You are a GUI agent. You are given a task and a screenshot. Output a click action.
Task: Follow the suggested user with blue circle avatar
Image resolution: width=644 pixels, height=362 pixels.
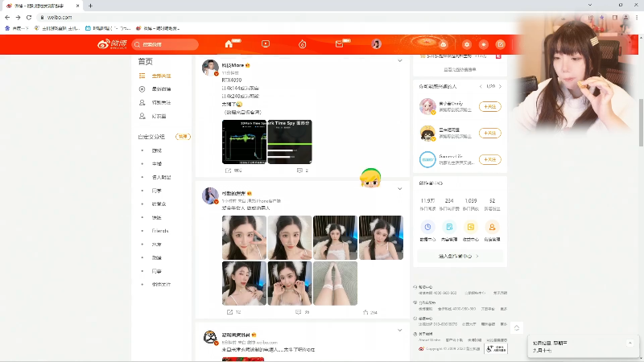490,159
